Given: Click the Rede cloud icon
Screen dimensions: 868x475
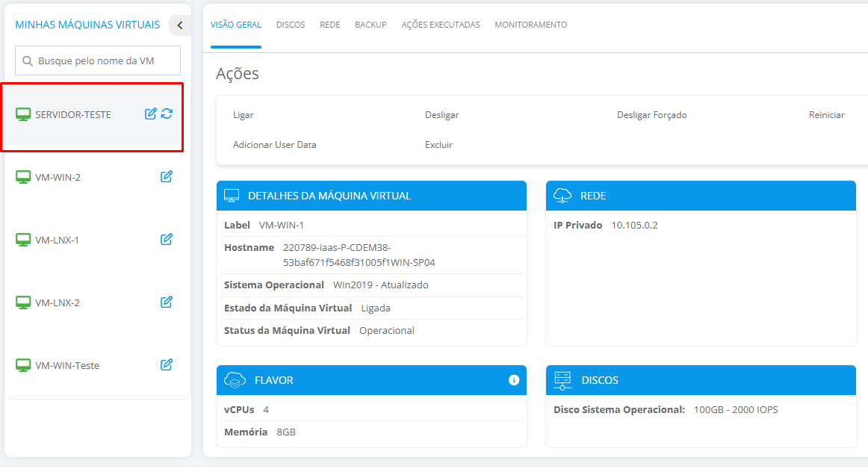Looking at the screenshot, I should [562, 196].
